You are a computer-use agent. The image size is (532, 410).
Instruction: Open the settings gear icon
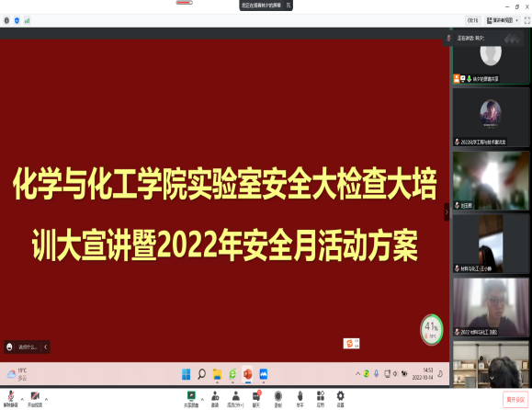coord(340,398)
